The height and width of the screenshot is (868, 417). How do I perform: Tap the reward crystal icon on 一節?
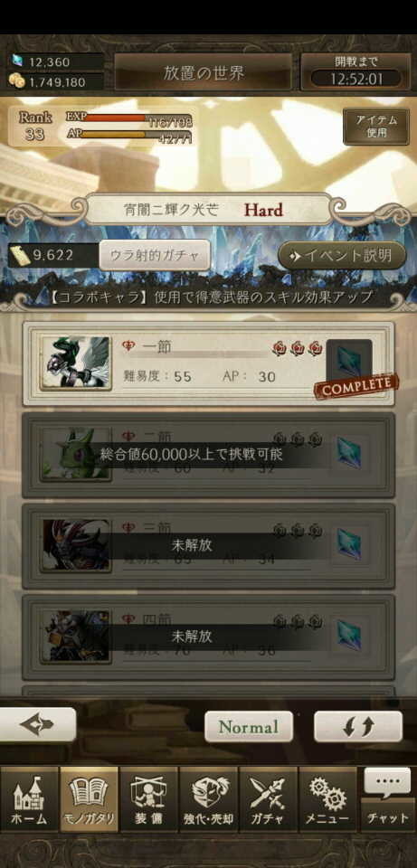click(349, 362)
